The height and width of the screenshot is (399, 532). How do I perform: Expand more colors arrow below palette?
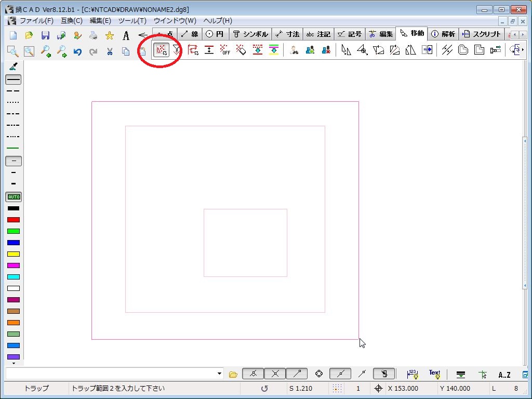pyautogui.click(x=14, y=363)
